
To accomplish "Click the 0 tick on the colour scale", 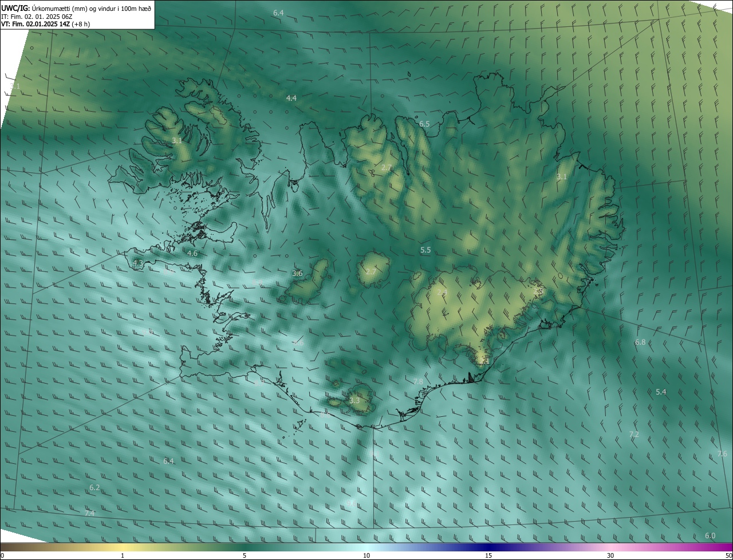I will [x=2, y=555].
